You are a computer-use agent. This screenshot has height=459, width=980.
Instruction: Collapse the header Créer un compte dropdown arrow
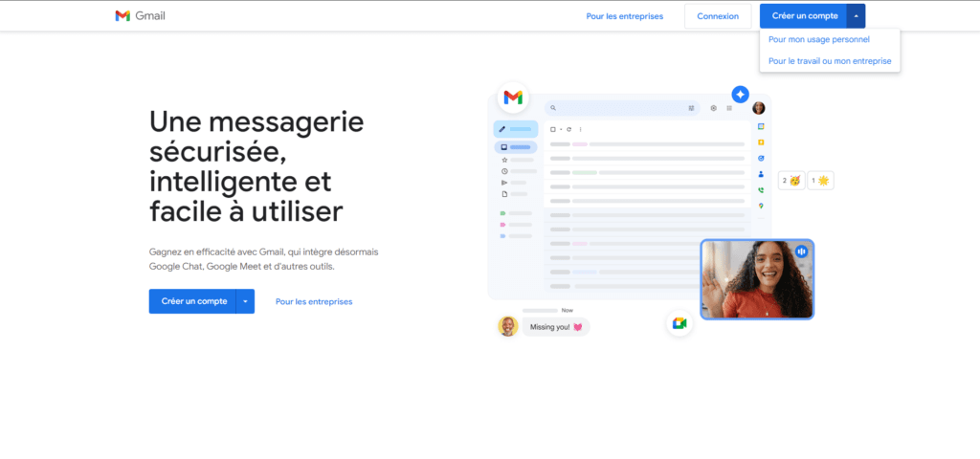[x=856, y=16]
